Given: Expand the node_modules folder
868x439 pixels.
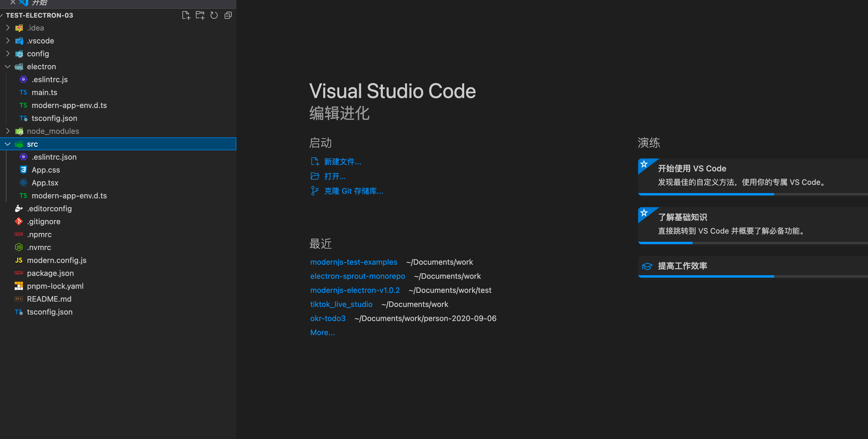Looking at the screenshot, I should pyautogui.click(x=8, y=131).
